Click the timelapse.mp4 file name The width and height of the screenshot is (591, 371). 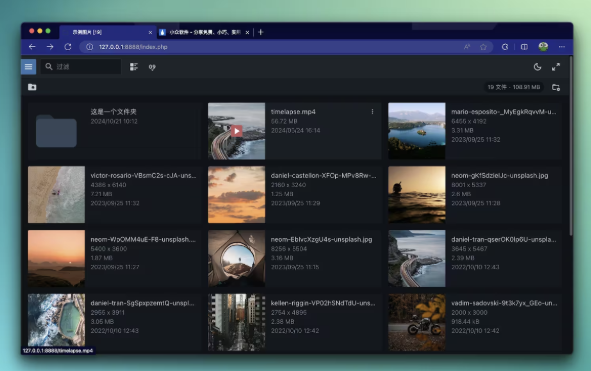point(293,112)
